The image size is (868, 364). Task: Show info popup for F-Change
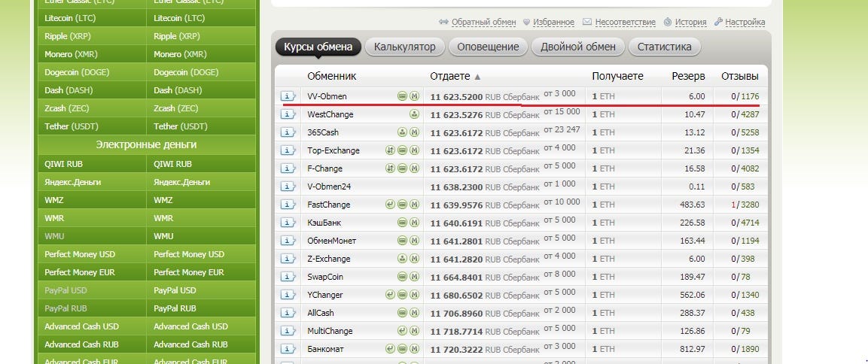tap(288, 168)
